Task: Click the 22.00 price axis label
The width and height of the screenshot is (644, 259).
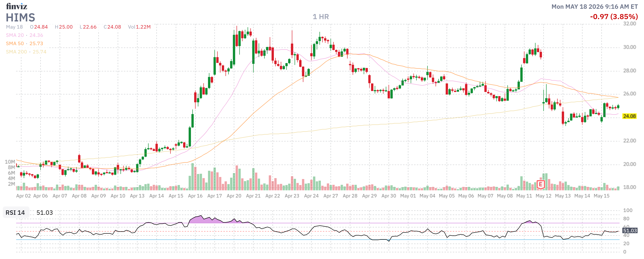Action: point(629,141)
